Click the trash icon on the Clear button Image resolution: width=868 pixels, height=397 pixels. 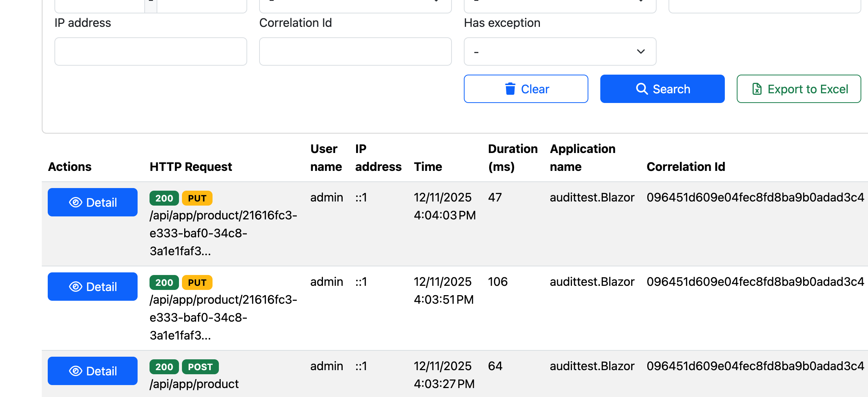[510, 89]
